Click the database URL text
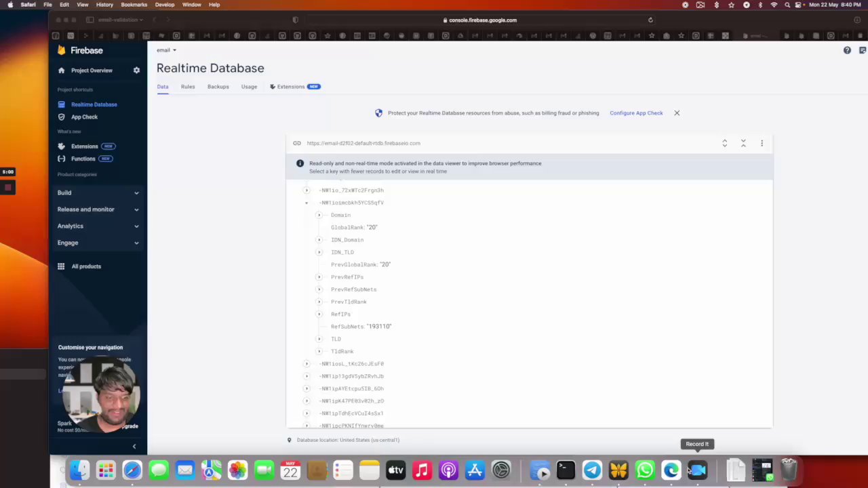 [363, 143]
